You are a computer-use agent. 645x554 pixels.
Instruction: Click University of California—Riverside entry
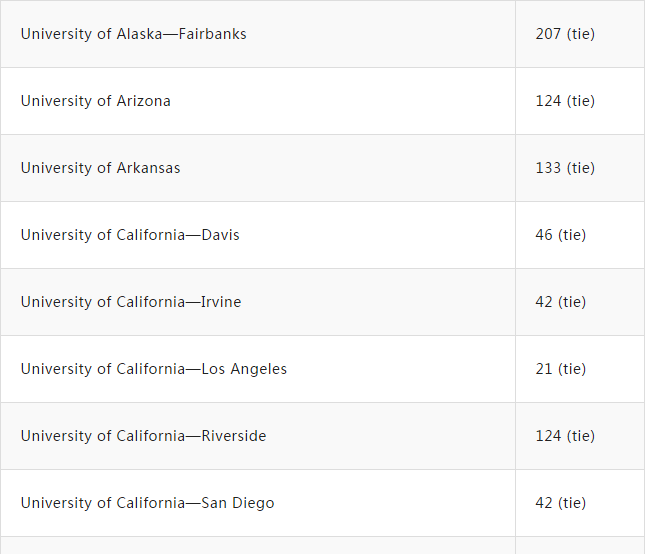(x=143, y=436)
